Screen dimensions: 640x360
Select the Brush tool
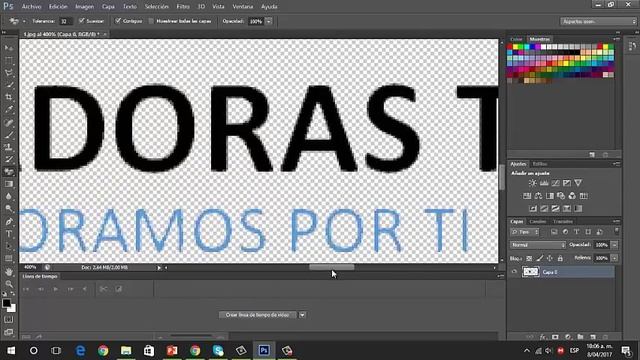click(9, 135)
